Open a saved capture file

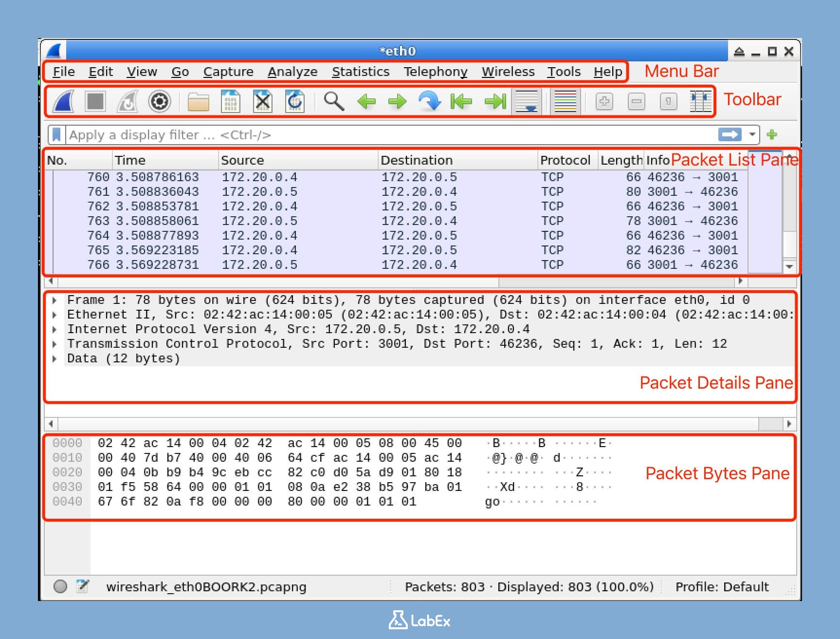(197, 101)
